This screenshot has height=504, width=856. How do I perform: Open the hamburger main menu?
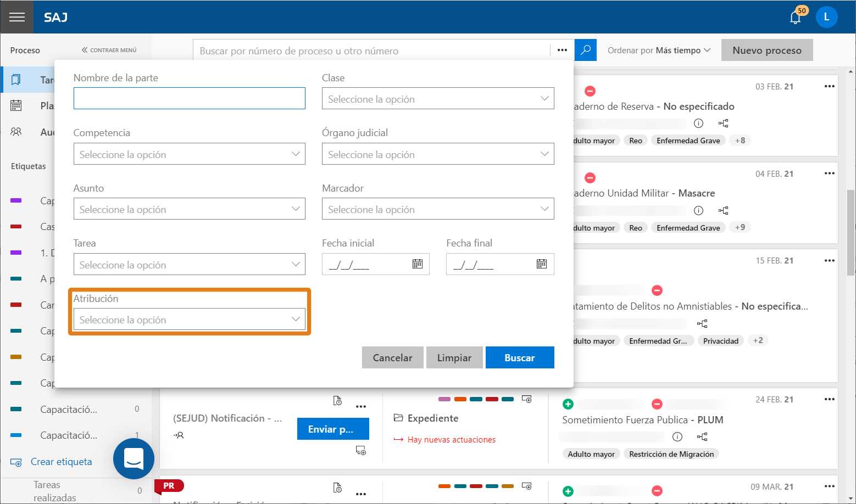click(17, 17)
